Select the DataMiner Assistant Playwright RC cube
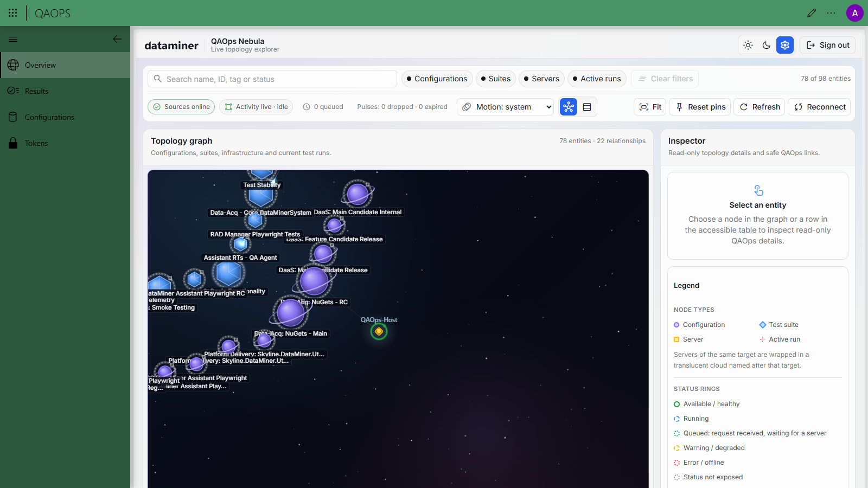Image resolution: width=868 pixels, height=488 pixels. tap(194, 279)
